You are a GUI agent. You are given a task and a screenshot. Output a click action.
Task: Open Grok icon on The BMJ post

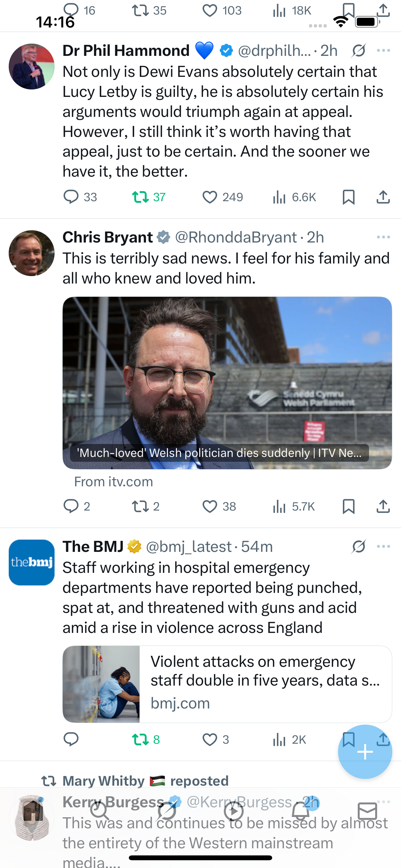(359, 546)
